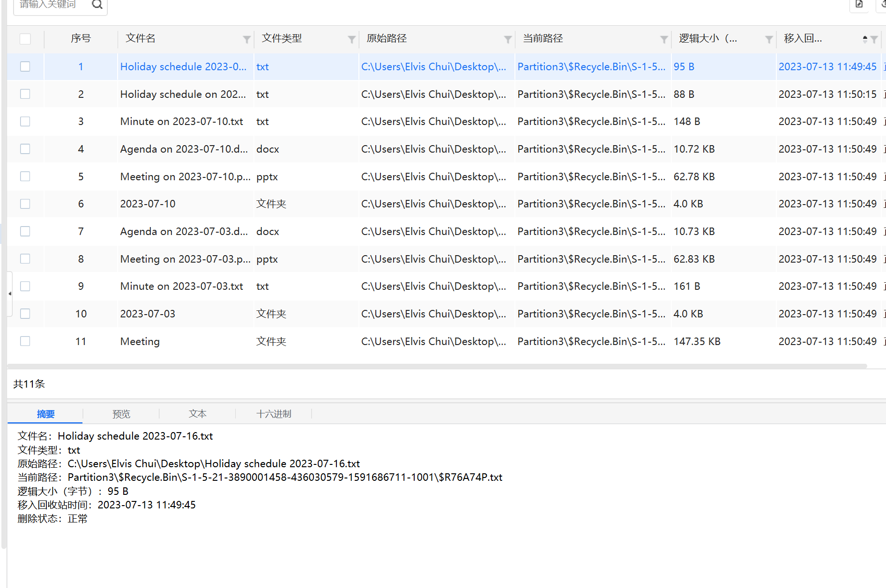Click the 2023-07-13 11:49:45 time cell in row 1
The width and height of the screenshot is (886, 588).
point(827,66)
